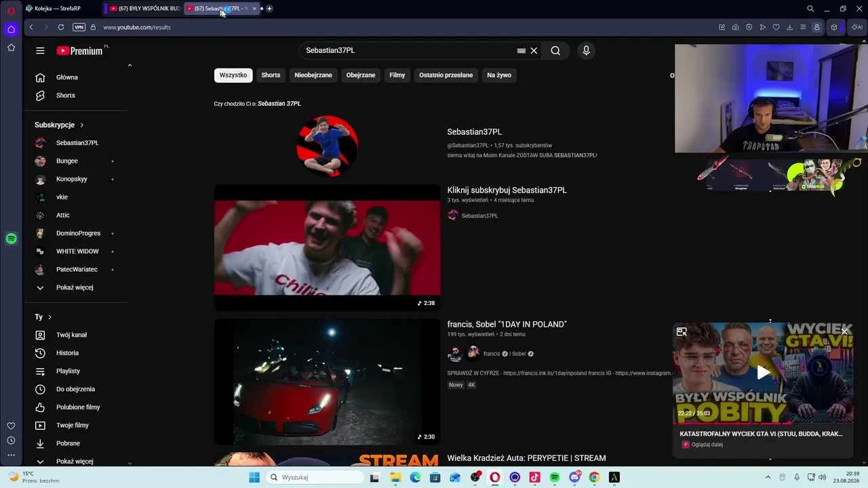The image size is (868, 488).
Task: Open Sebastian37PL channel result title
Action: [475, 132]
